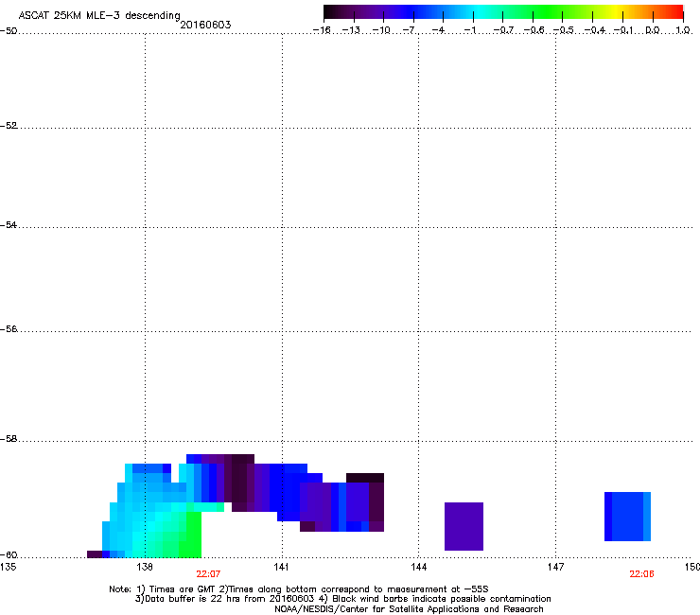Viewport: 700px width, 615px height.
Task: Click the colorbar label -7
Action: pyautogui.click(x=410, y=30)
